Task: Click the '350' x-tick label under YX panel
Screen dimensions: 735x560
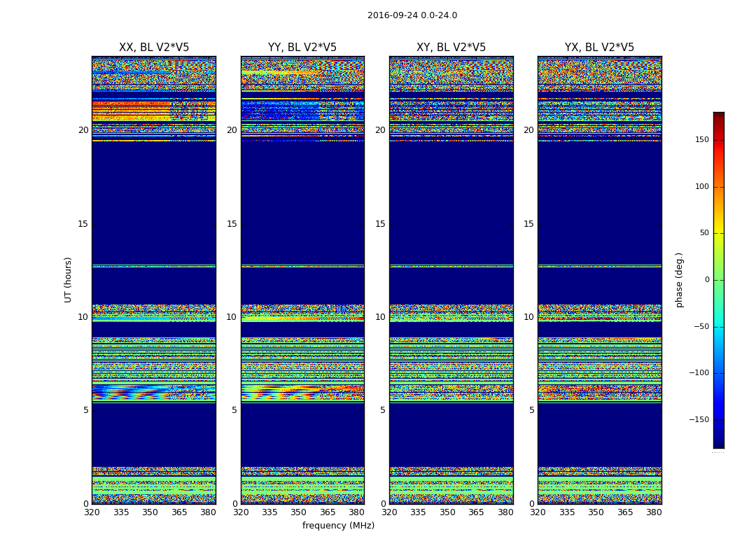Action: (596, 512)
